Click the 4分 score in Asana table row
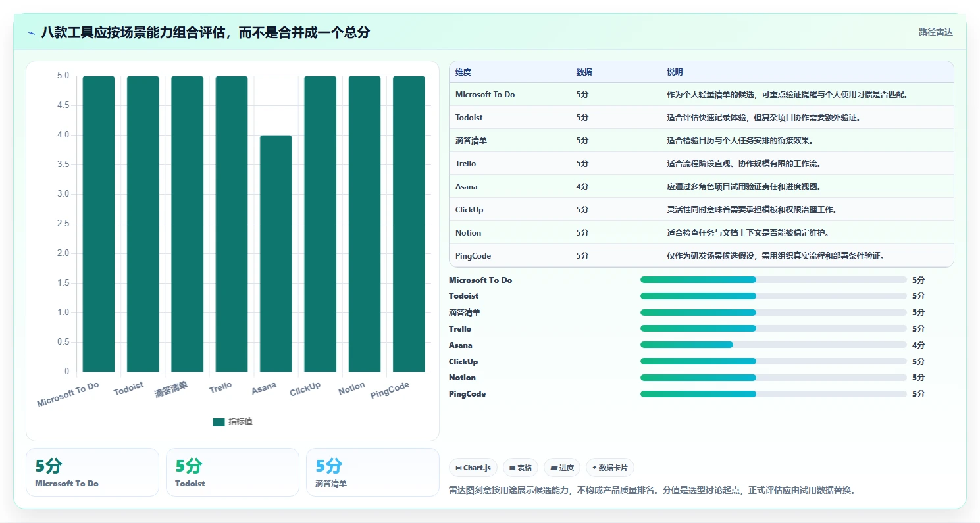The image size is (980, 523). 582,187
